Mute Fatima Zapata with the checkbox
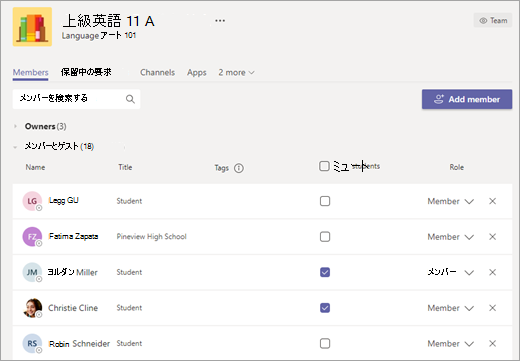Viewport: 520px width, 361px height. tap(325, 237)
